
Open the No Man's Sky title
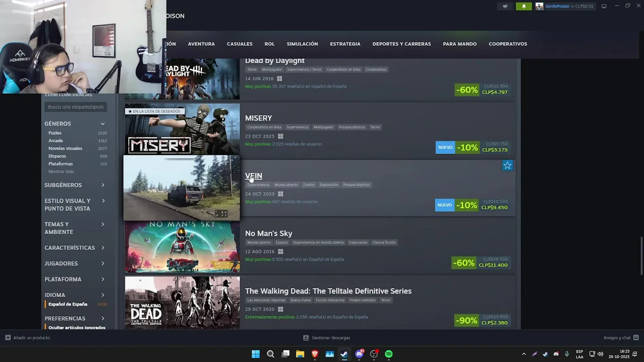point(269,233)
